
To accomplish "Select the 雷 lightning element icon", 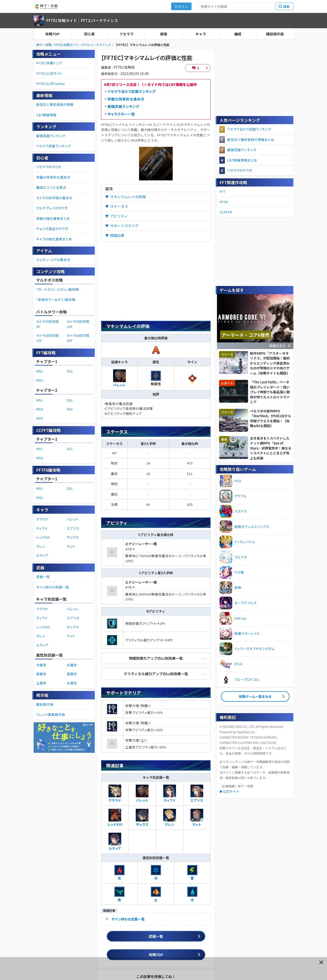I will 192,870.
